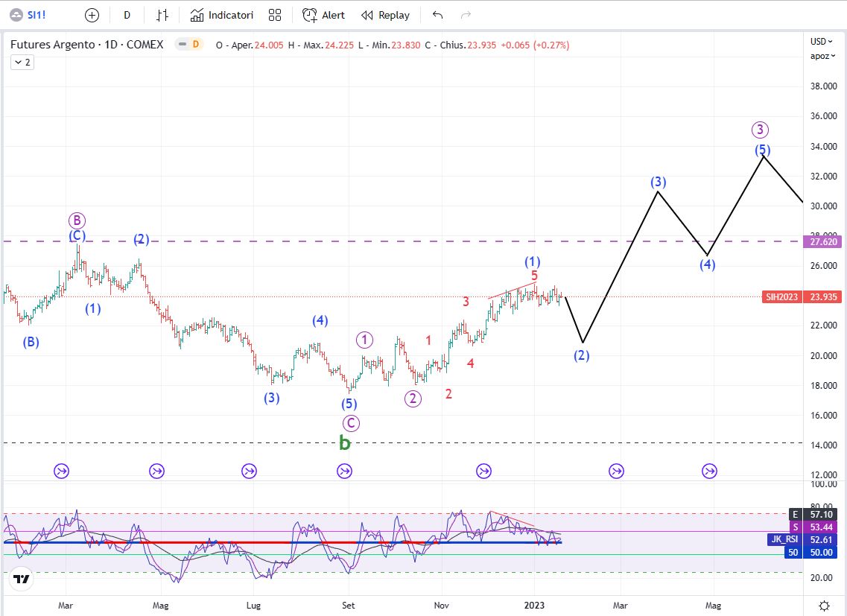Viewport: 847px width, 616px height.
Task: Click the redo arrow
Action: tap(466, 15)
